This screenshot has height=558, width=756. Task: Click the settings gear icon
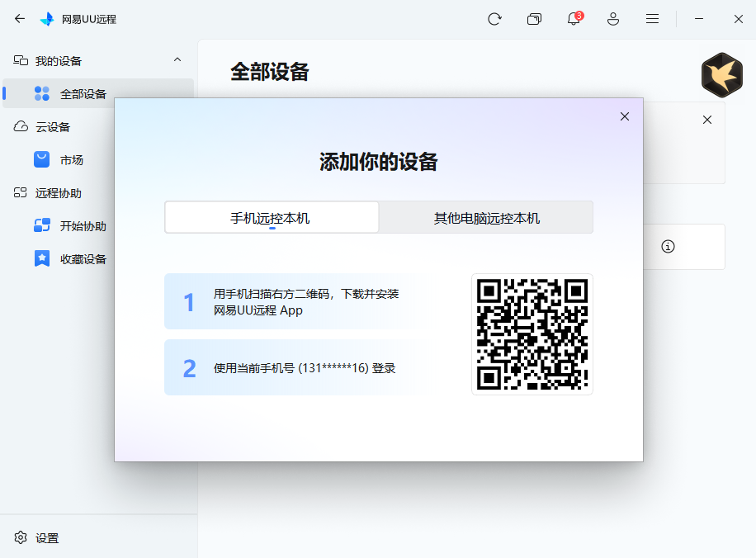click(21, 537)
